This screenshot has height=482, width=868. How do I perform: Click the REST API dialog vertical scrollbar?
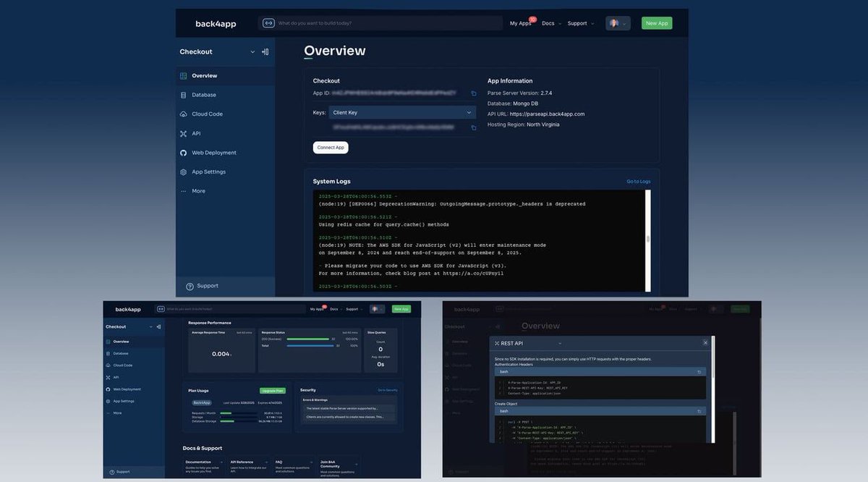click(x=713, y=389)
